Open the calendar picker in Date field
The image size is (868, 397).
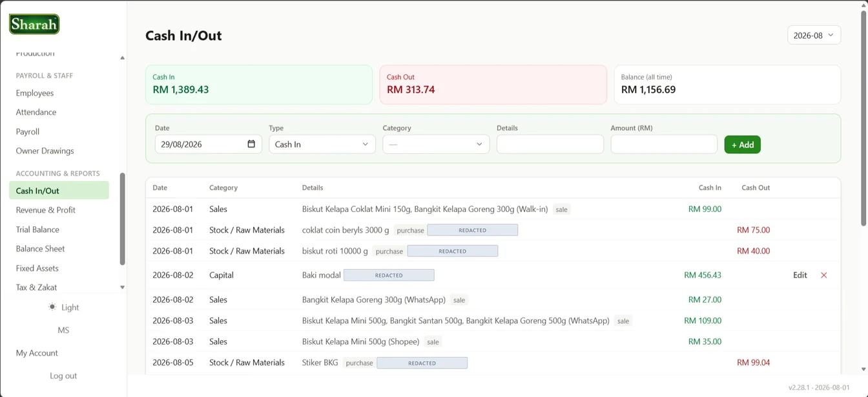click(251, 144)
